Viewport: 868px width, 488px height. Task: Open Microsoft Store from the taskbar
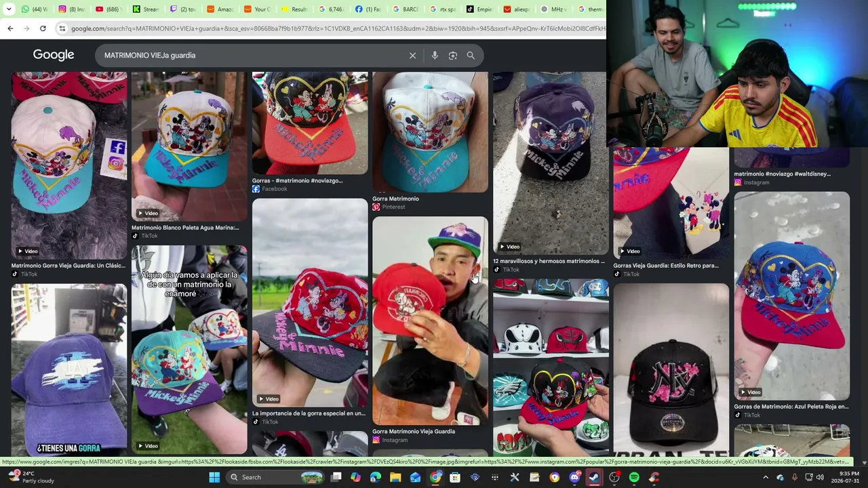455,477
